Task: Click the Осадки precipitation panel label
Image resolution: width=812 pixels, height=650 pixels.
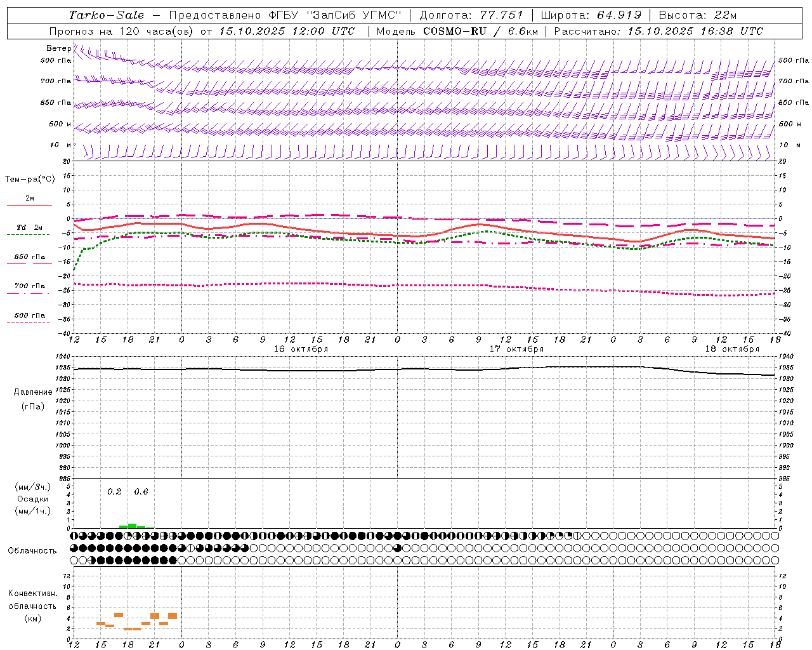Action: 33,499
